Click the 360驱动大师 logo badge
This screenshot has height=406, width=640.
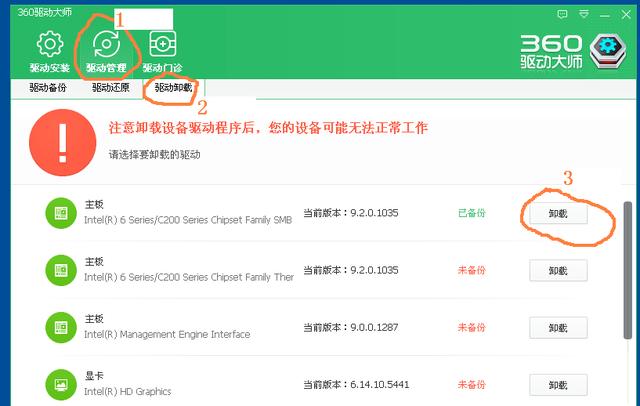point(607,51)
